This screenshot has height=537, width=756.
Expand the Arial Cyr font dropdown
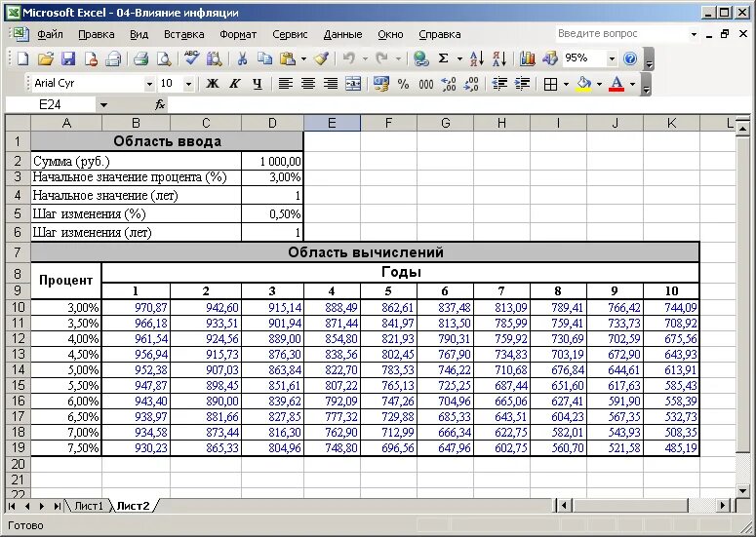(149, 84)
